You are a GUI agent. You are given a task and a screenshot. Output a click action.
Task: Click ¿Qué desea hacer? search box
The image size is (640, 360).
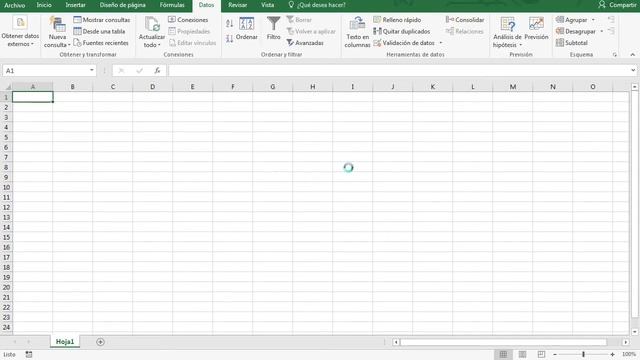317,5
